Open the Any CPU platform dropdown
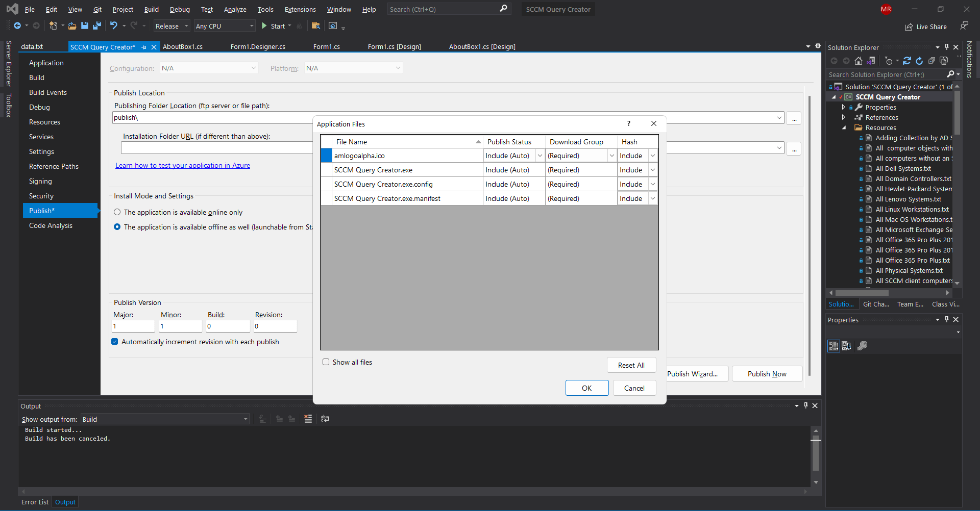This screenshot has width=980, height=511. (x=225, y=26)
